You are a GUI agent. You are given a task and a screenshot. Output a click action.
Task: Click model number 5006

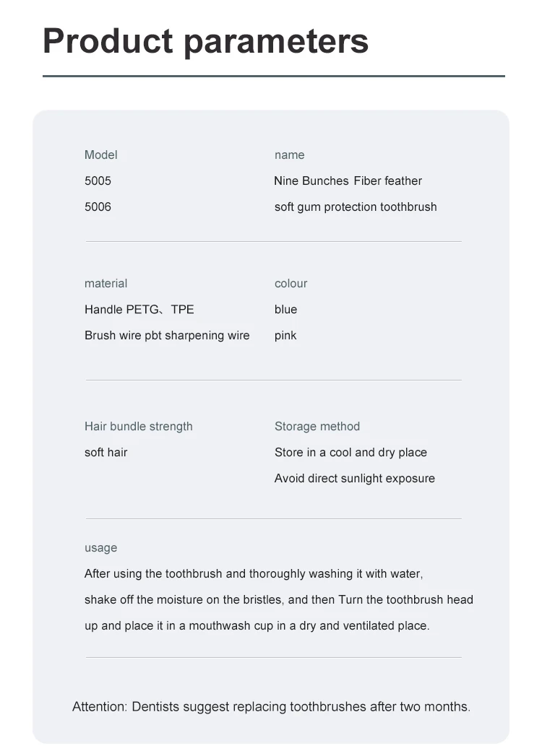[98, 207]
